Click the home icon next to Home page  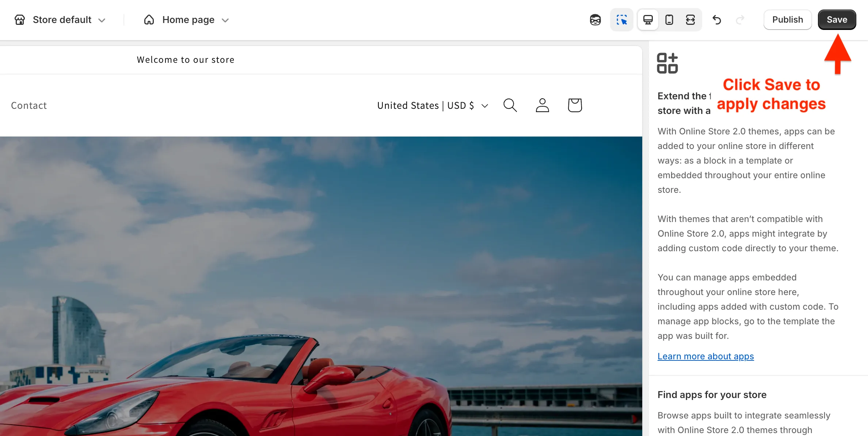click(x=149, y=20)
